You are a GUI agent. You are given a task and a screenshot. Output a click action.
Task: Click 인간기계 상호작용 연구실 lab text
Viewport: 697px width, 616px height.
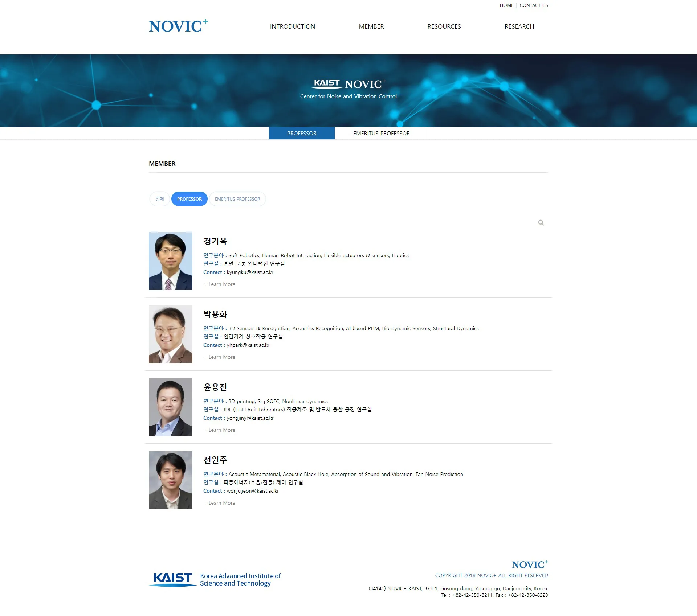click(x=253, y=337)
